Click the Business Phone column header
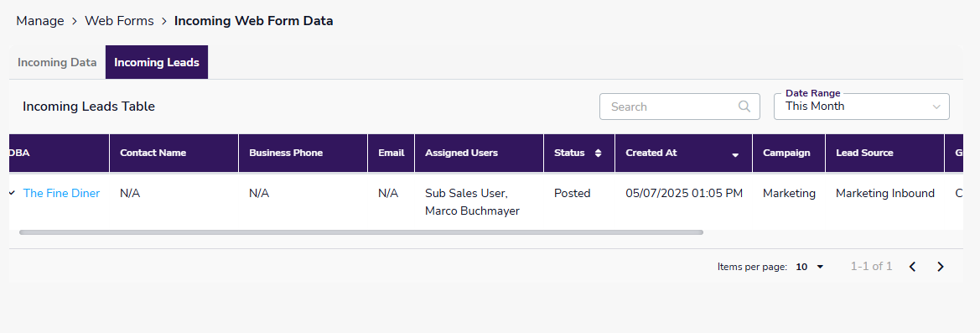 tap(286, 153)
